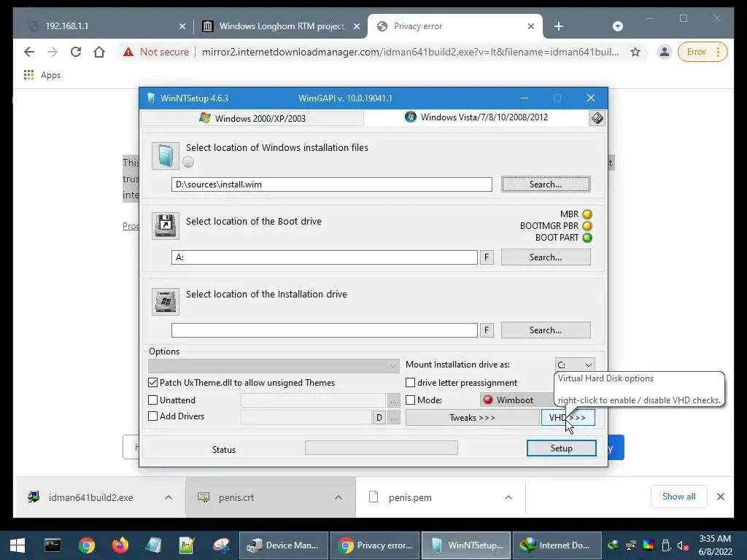747x560 pixels.
Task: Click the D button beside Add Drivers
Action: pos(379,418)
